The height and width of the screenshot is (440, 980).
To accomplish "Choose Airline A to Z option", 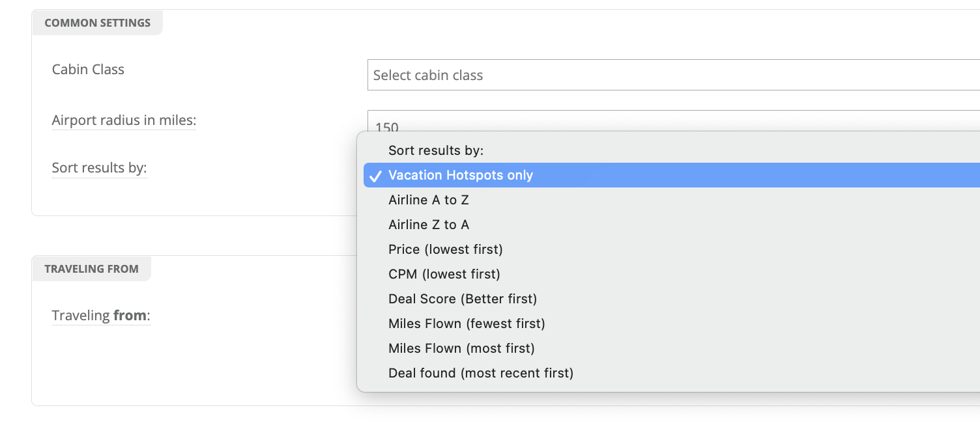I will (x=428, y=200).
